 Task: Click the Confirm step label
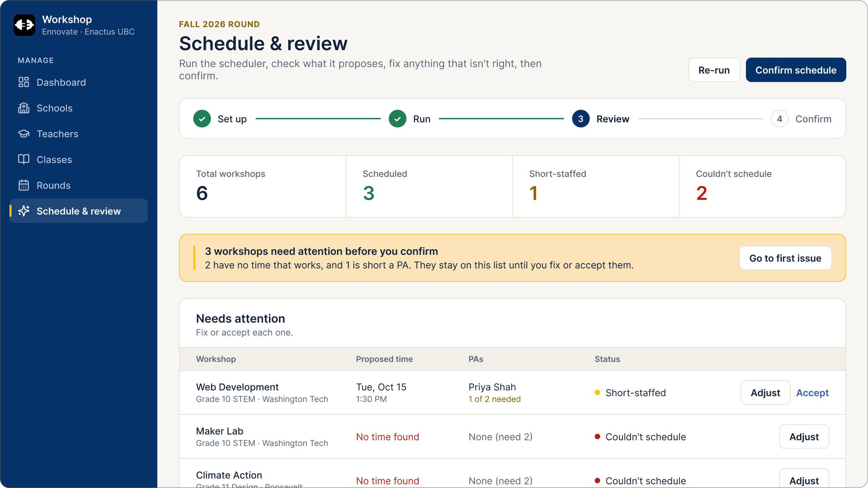(813, 119)
